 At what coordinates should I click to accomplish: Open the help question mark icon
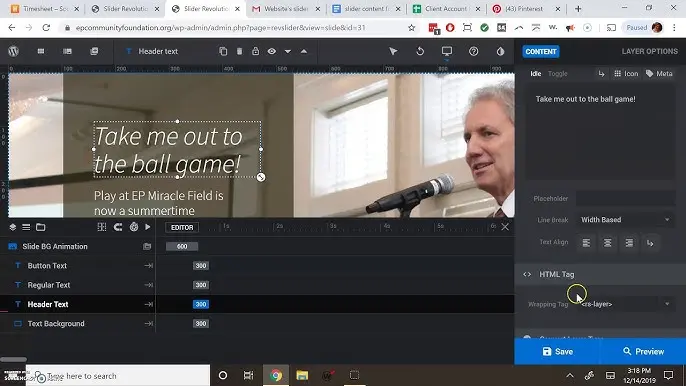(x=473, y=51)
